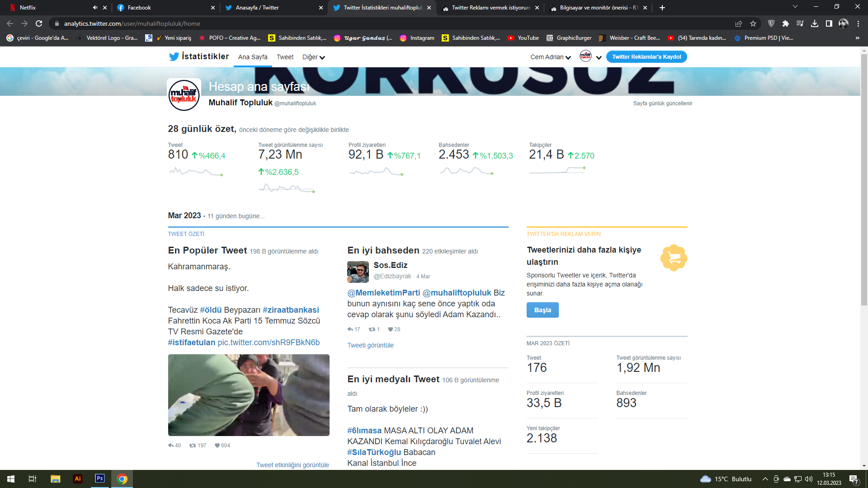Click the reply icon on Sos.Ediz mention
The image size is (868, 488).
tap(350, 329)
